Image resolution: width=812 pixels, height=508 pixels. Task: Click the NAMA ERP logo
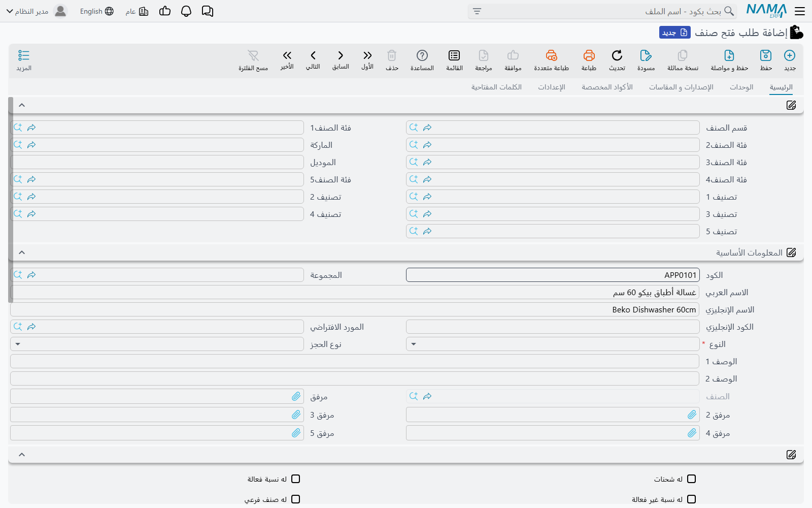tap(766, 11)
